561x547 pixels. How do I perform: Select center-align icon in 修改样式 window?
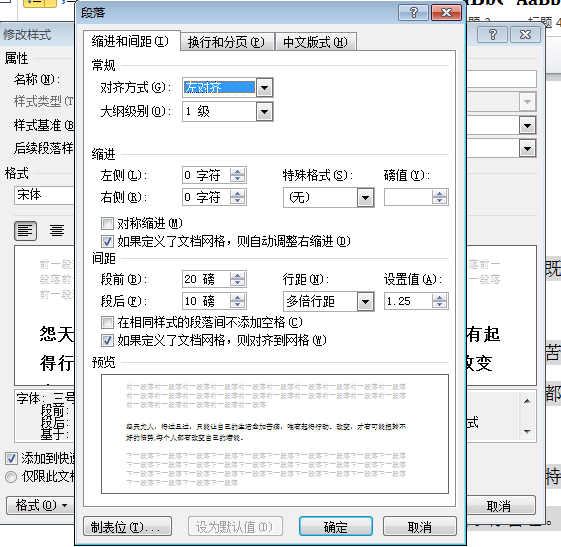(57, 231)
